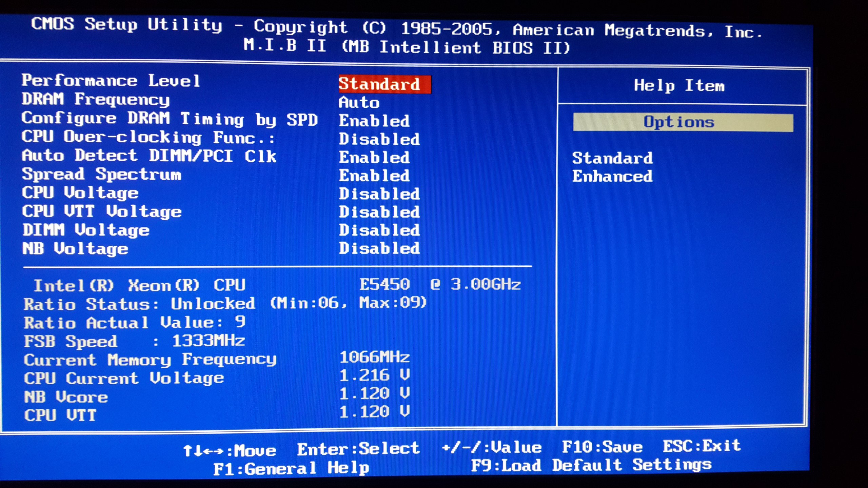The width and height of the screenshot is (868, 488).
Task: Select NB Voltage Disabled value
Action: point(379,248)
